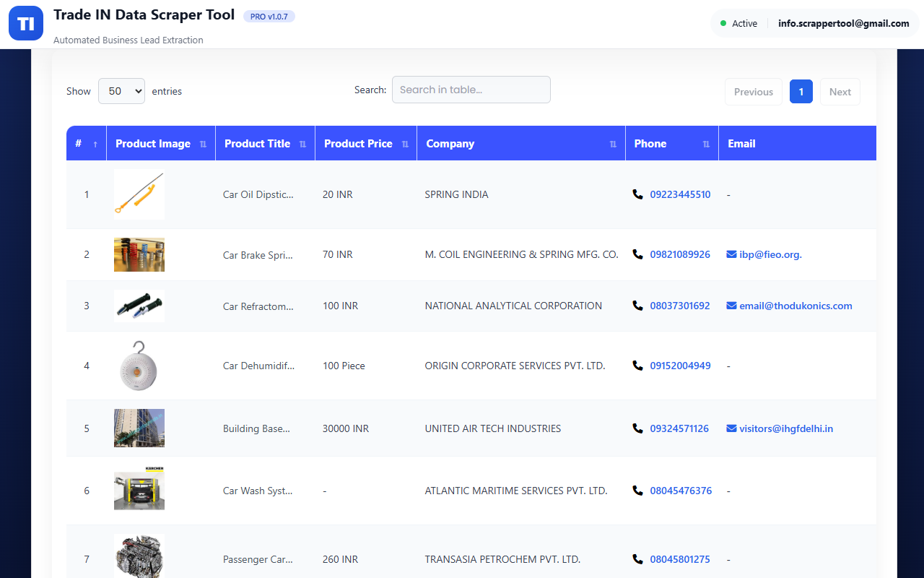
Task: Click phone icon beside 09821089926
Action: pos(637,254)
